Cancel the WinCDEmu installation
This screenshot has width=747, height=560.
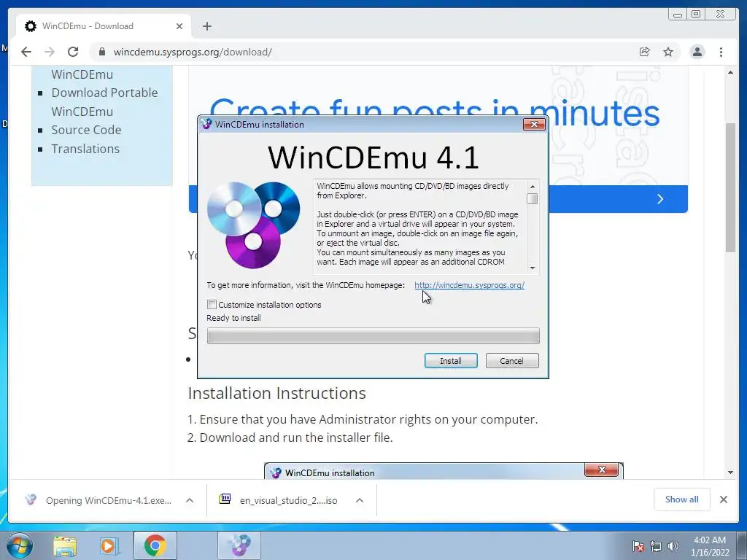511,361
